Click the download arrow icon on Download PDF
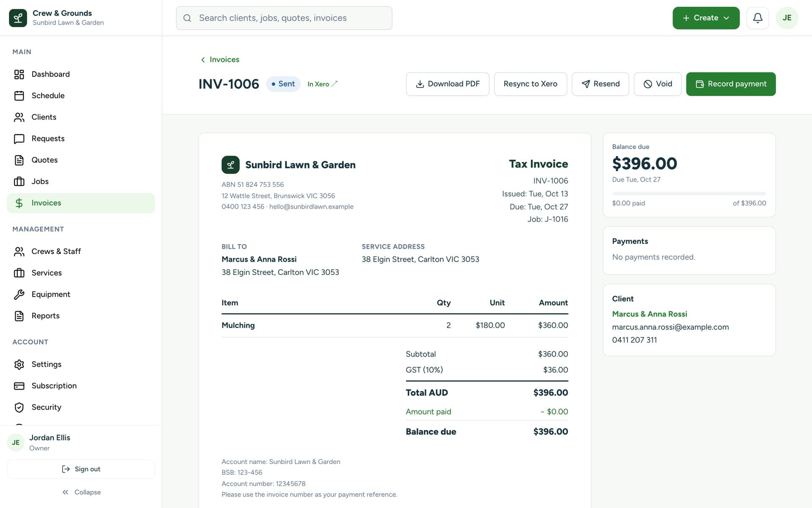The height and width of the screenshot is (508, 812). pyautogui.click(x=420, y=84)
